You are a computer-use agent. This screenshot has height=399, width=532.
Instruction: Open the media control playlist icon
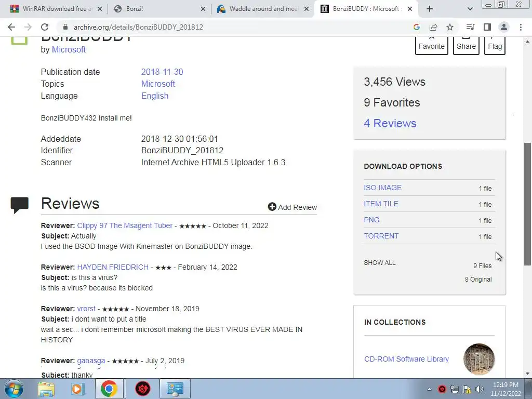470,27
